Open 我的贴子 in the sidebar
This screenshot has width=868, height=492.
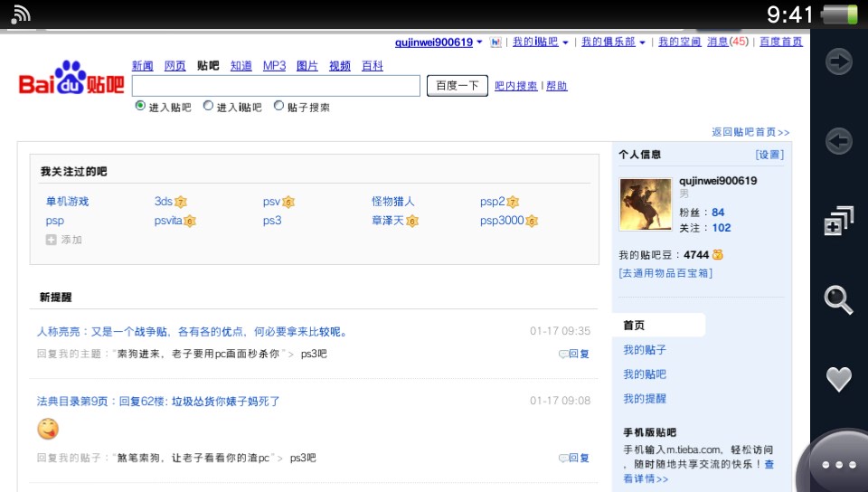point(645,350)
